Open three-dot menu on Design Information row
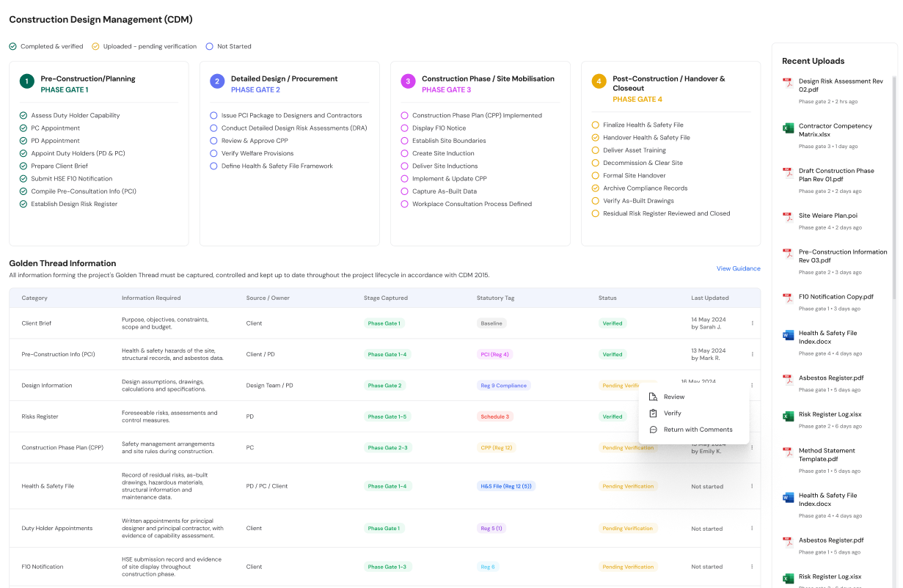The height and width of the screenshot is (588, 903). click(752, 386)
